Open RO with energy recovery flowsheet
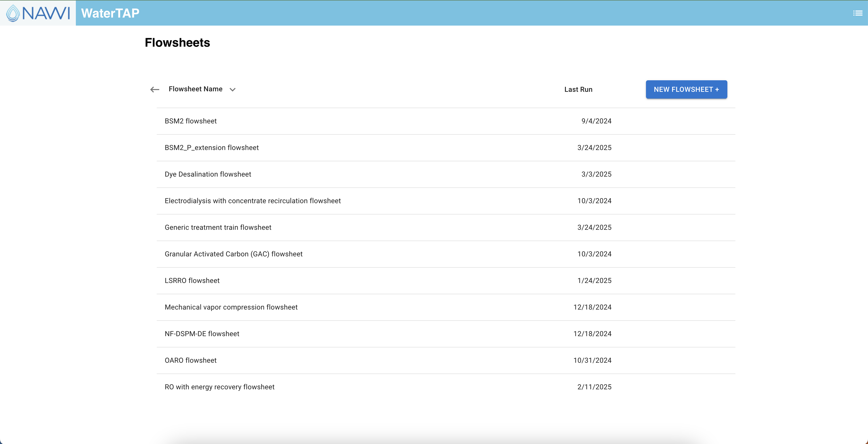Image resolution: width=868 pixels, height=444 pixels. [446, 387]
